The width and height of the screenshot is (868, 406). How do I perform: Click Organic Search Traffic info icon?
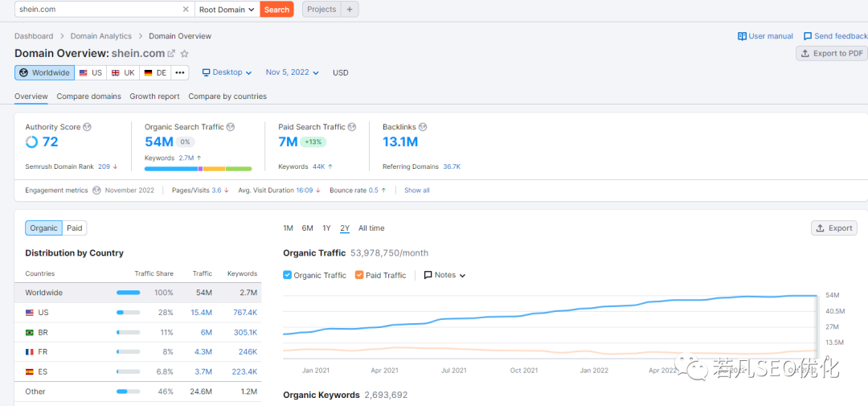click(231, 127)
